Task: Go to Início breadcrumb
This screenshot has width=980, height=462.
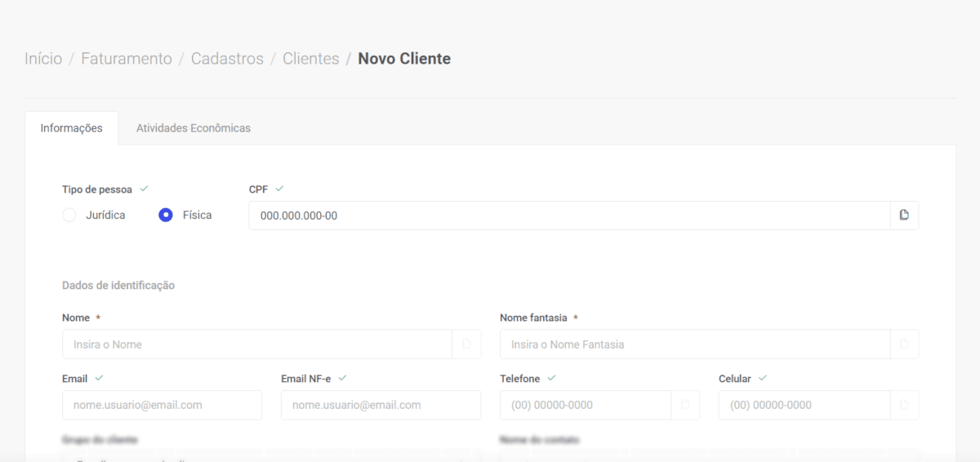Action: (43, 59)
